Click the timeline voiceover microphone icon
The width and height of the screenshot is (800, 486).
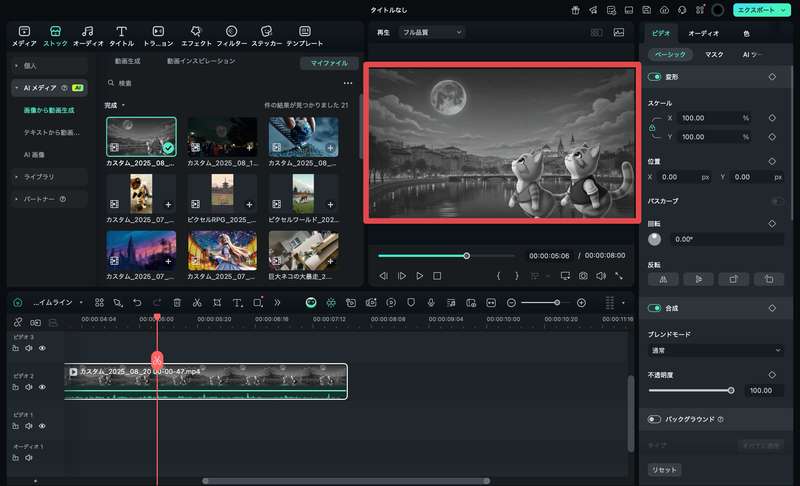(x=431, y=302)
